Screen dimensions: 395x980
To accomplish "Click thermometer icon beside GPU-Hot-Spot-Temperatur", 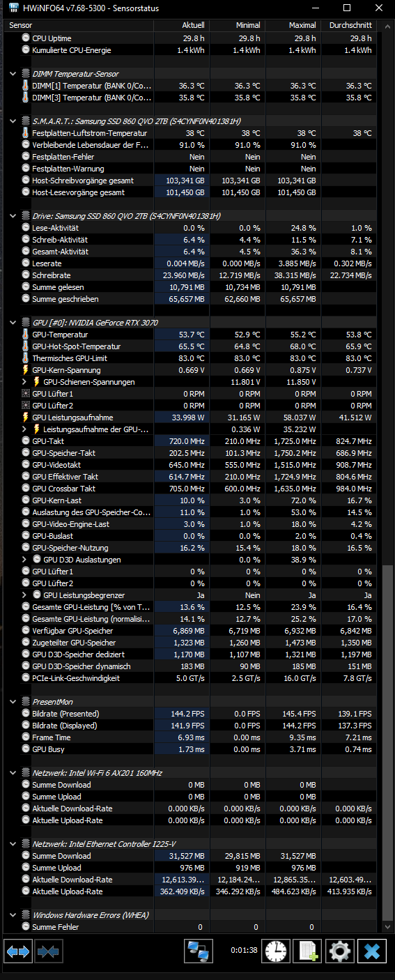I will tap(26, 346).
